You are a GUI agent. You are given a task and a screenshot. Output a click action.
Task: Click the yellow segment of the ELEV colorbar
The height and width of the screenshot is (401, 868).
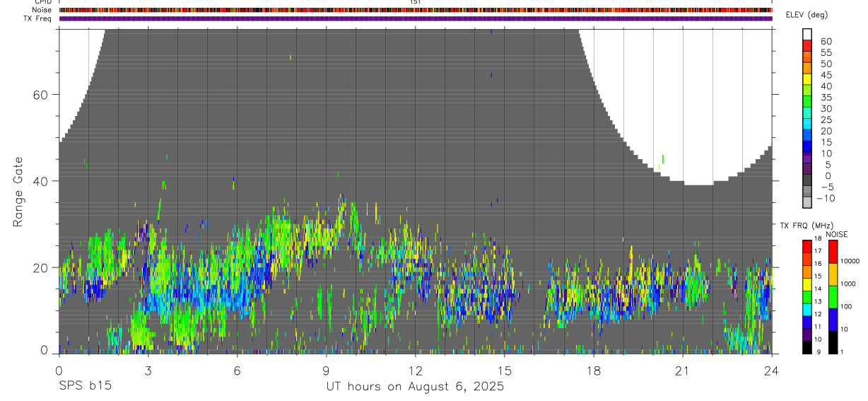807,79
